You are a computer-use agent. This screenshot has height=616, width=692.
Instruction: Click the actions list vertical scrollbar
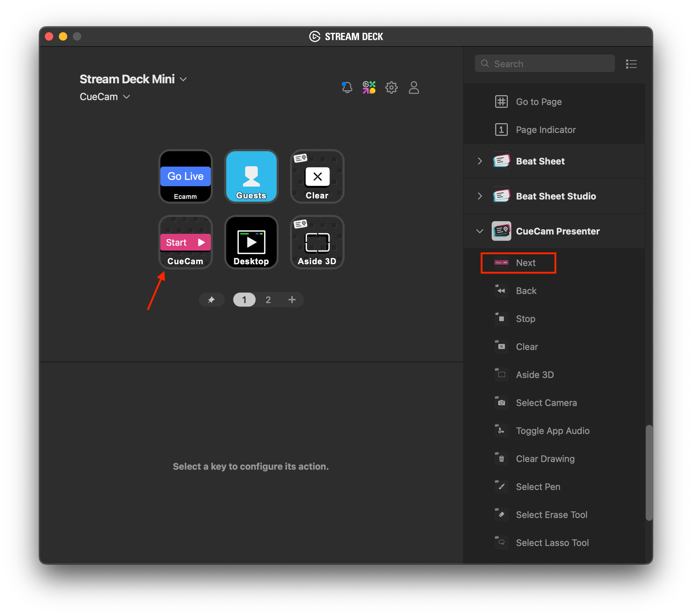(x=649, y=472)
